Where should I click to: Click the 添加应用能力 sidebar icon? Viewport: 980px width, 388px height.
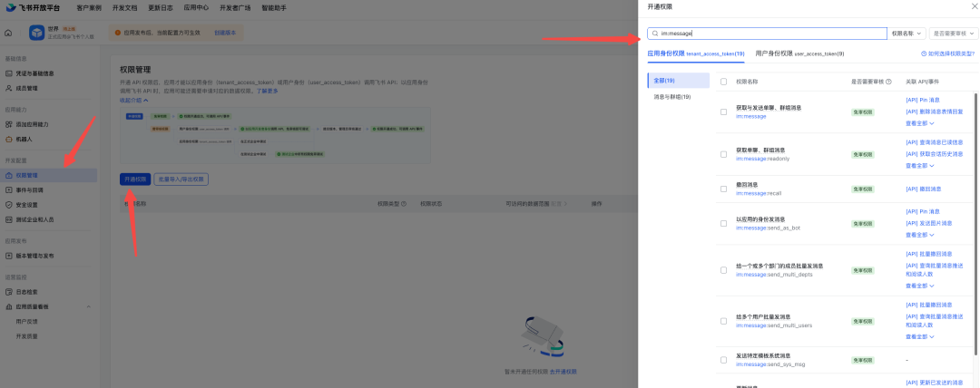pos(9,124)
